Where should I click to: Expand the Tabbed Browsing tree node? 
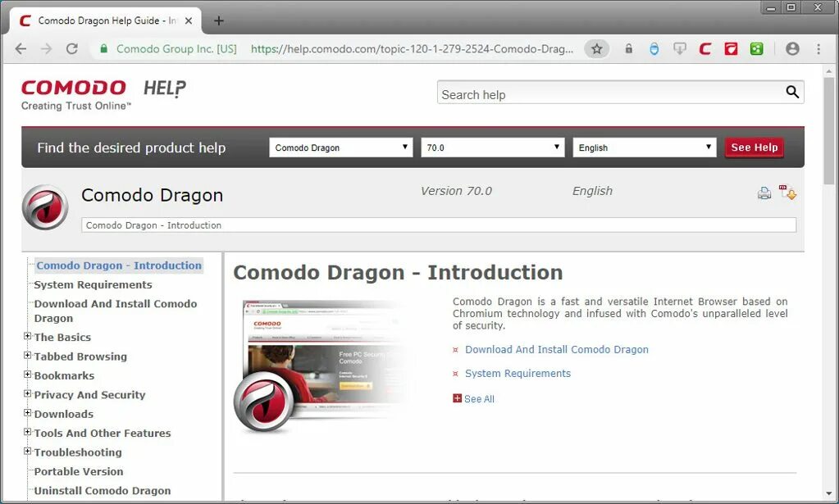(27, 356)
